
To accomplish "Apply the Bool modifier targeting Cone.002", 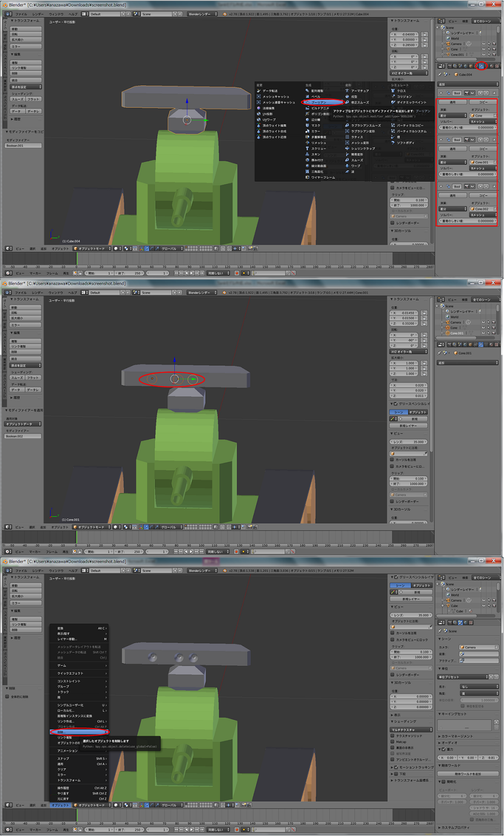I will click(x=452, y=196).
